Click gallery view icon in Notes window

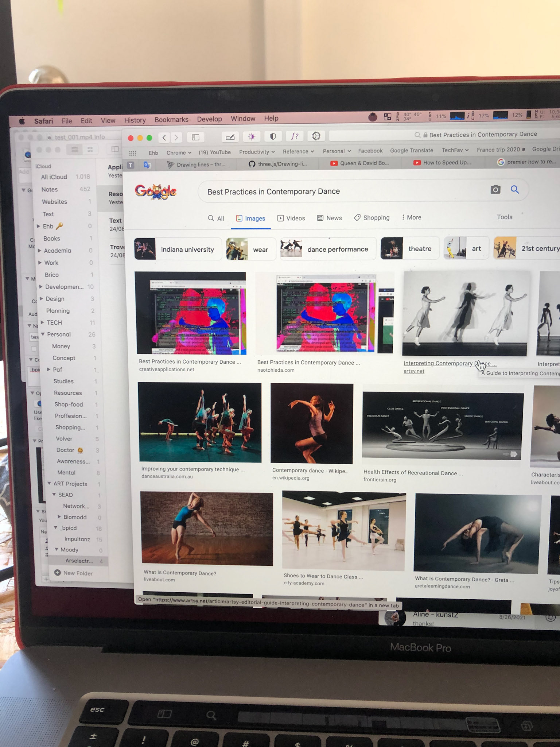[90, 149]
